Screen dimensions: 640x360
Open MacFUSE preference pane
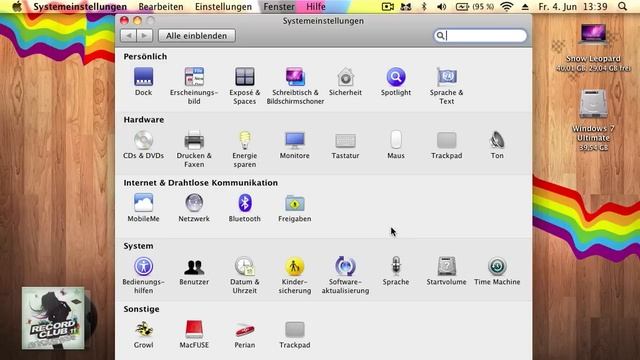click(194, 335)
